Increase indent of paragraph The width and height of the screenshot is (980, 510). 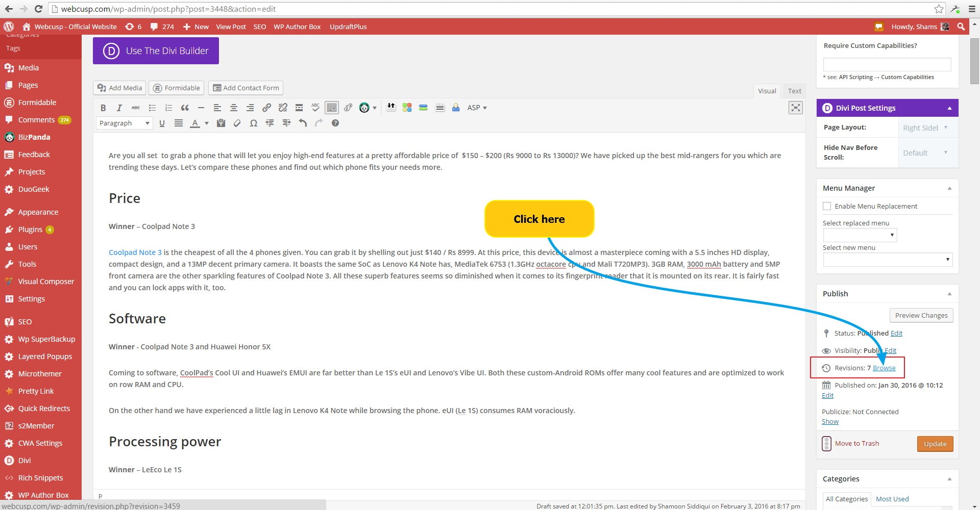[x=286, y=123]
